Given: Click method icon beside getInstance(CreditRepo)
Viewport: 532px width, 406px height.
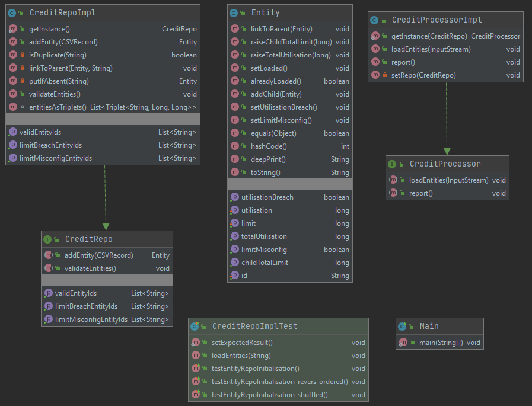Looking at the screenshot, I should pyautogui.click(x=375, y=36).
